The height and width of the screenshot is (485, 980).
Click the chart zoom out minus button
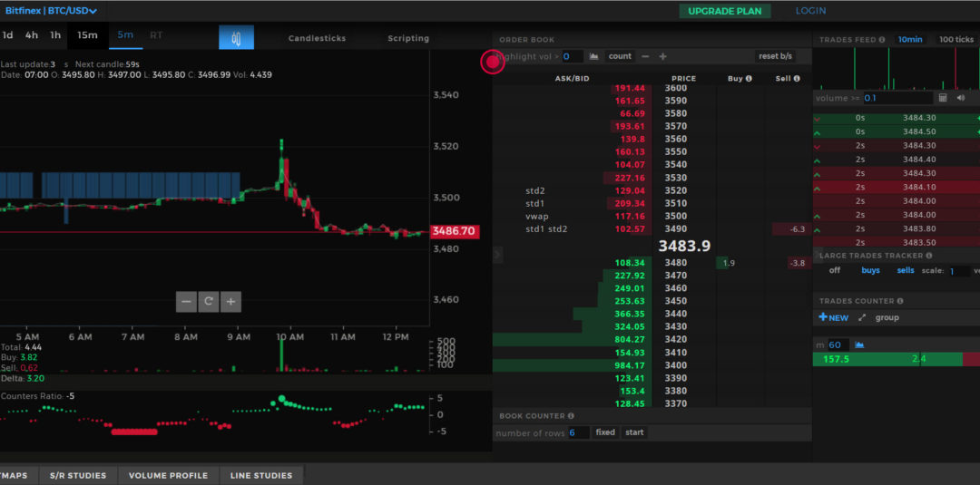186,302
